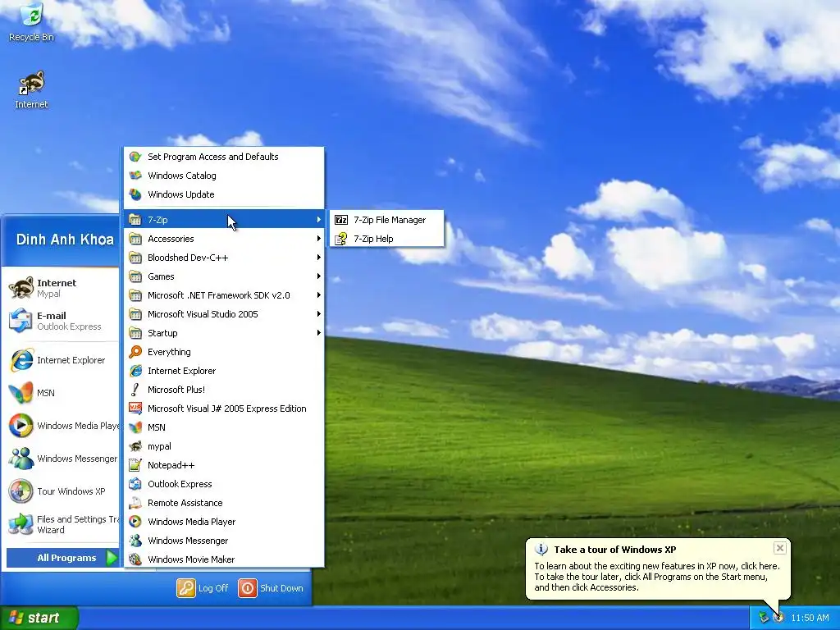Click the safely remove hardware tray icon
Screen dimensions: 840x630
[x=764, y=618]
